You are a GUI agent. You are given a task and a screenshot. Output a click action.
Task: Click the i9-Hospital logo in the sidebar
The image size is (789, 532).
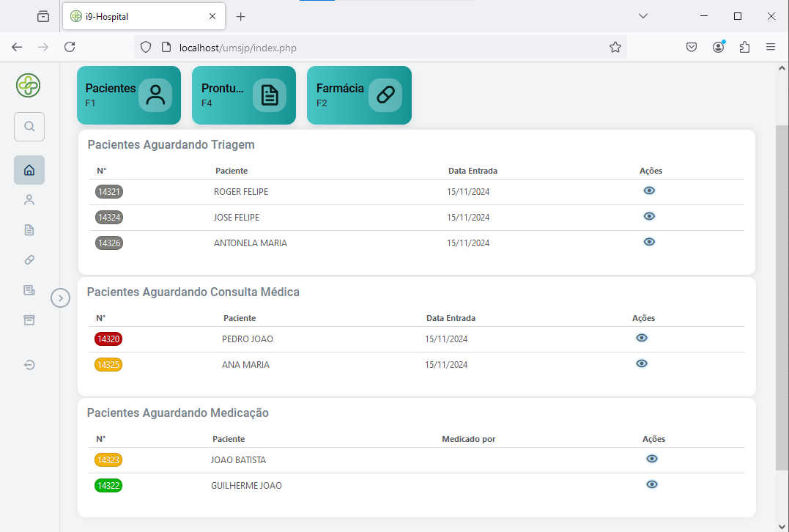[x=28, y=85]
